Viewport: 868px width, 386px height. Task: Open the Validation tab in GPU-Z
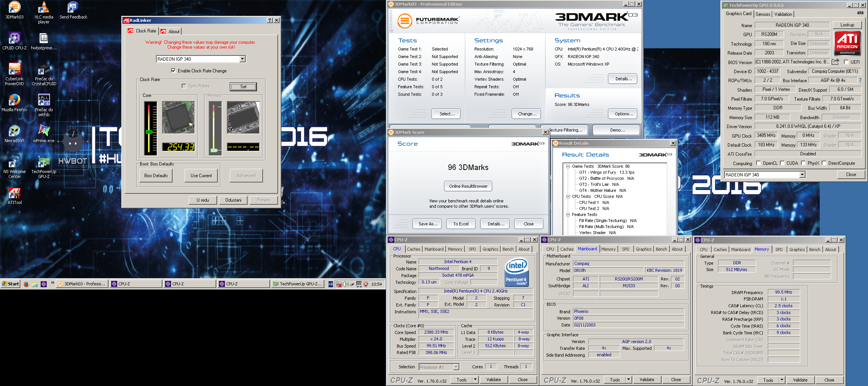[783, 14]
